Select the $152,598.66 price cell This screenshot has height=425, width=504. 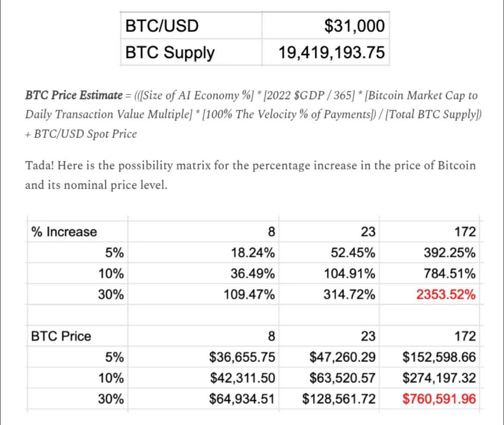(439, 357)
